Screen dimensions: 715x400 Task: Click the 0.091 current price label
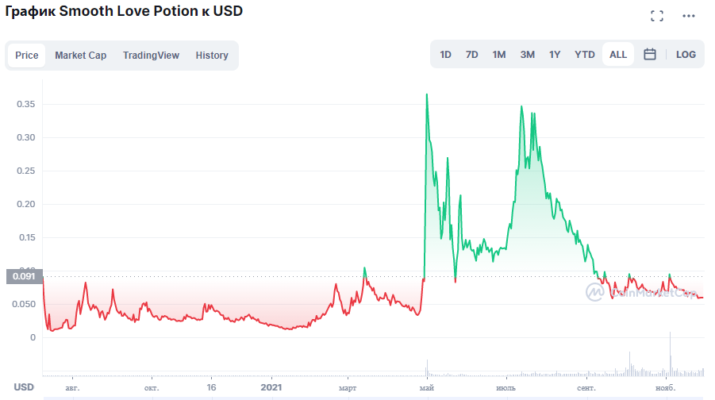pyautogui.click(x=22, y=277)
